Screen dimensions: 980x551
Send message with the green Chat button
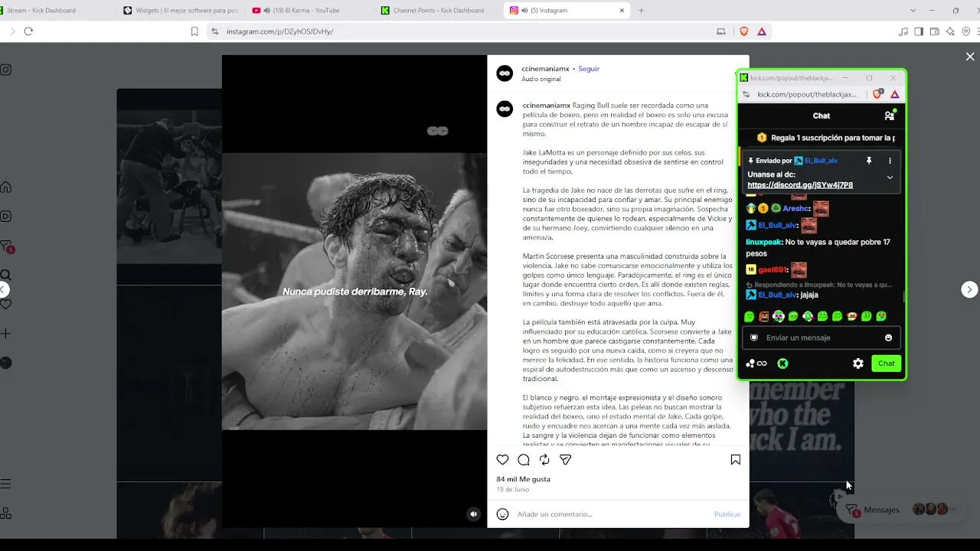pyautogui.click(x=886, y=364)
